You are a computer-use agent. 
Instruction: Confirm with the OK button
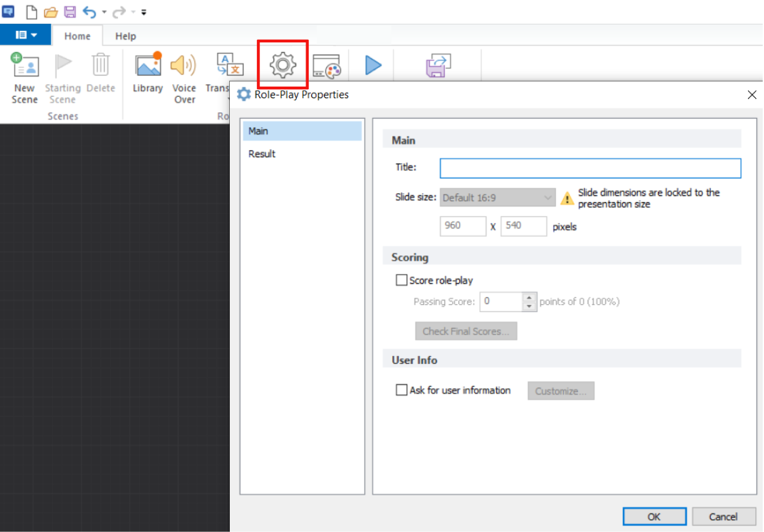(654, 517)
